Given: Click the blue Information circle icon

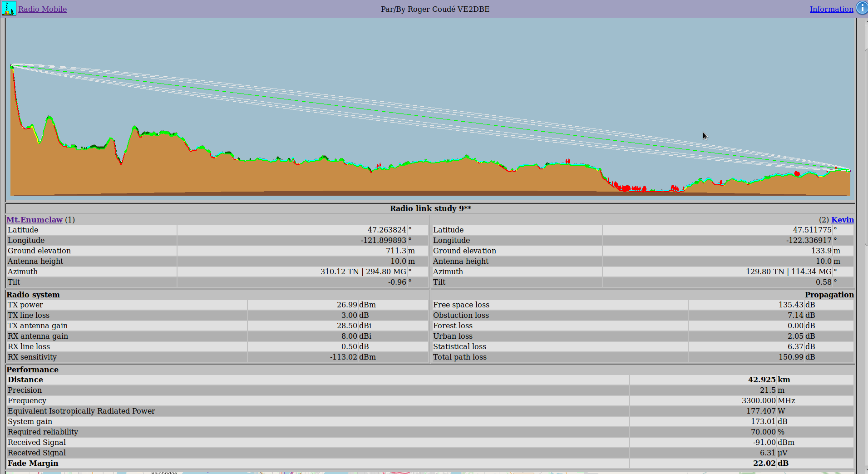Looking at the screenshot, I should tap(861, 8).
